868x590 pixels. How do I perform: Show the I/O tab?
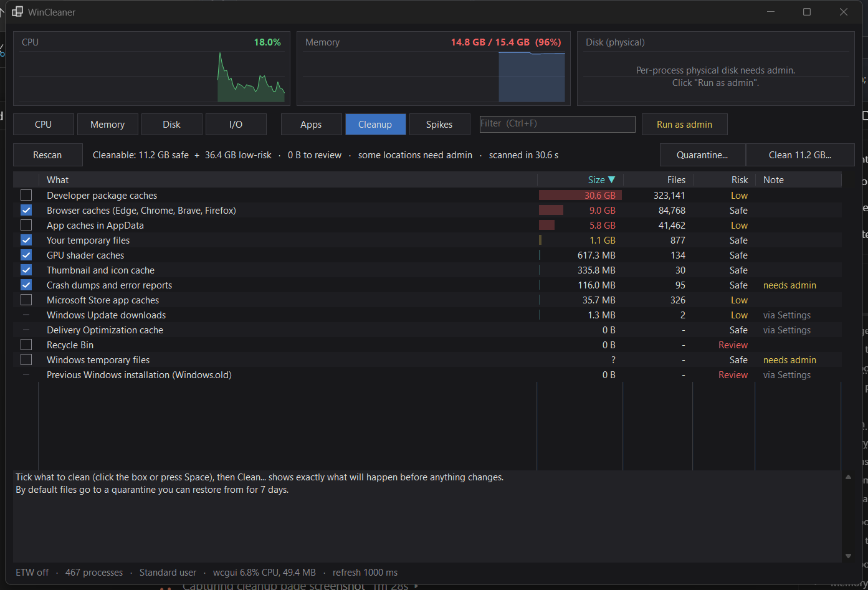tap(236, 125)
